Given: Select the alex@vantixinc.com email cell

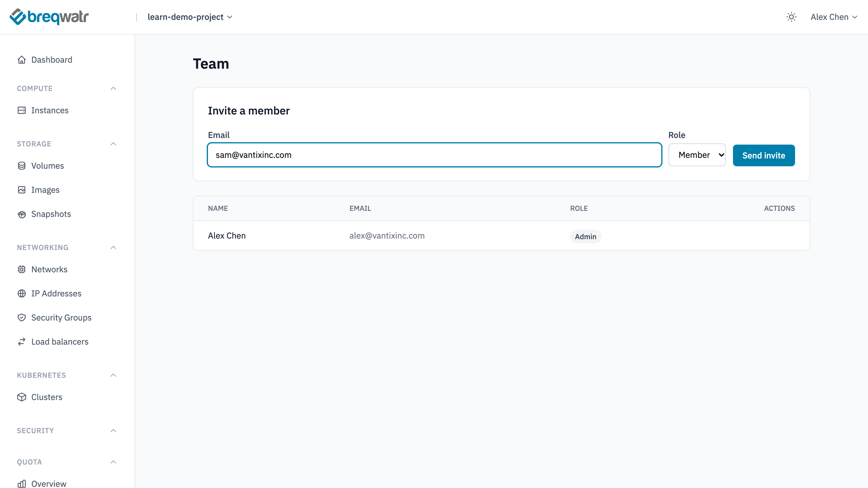Looking at the screenshot, I should 387,236.
